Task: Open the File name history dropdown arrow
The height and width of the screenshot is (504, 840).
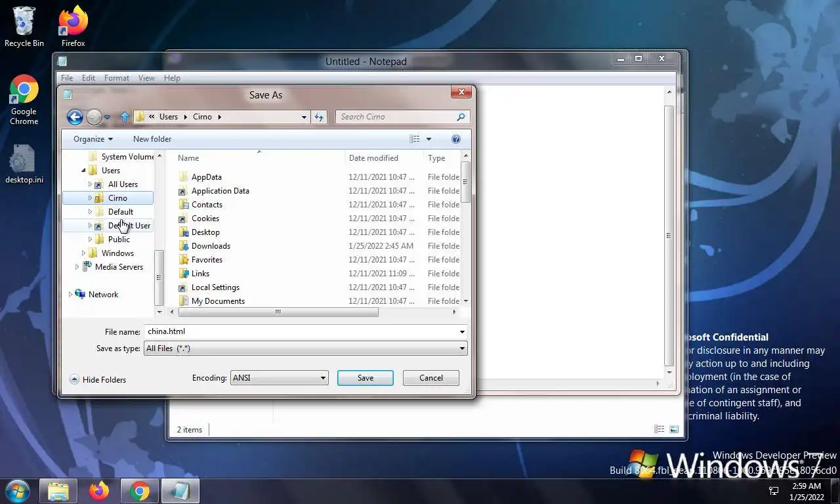Action: pyautogui.click(x=462, y=332)
